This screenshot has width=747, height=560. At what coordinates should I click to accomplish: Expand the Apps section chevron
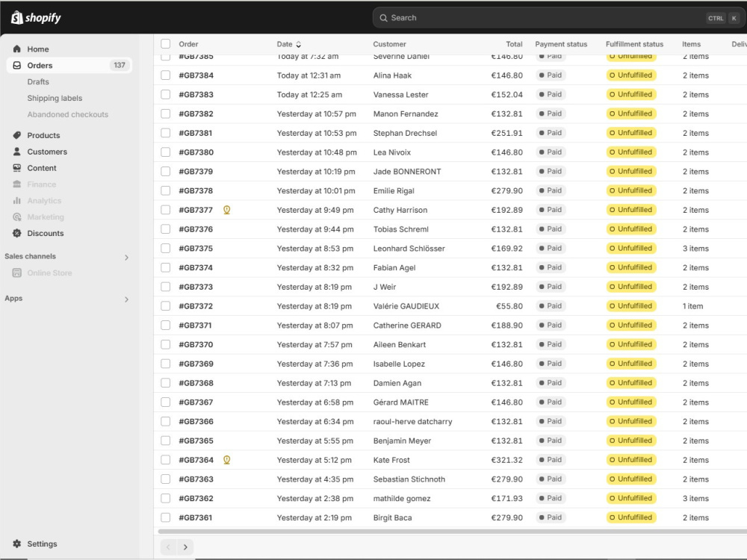point(126,299)
